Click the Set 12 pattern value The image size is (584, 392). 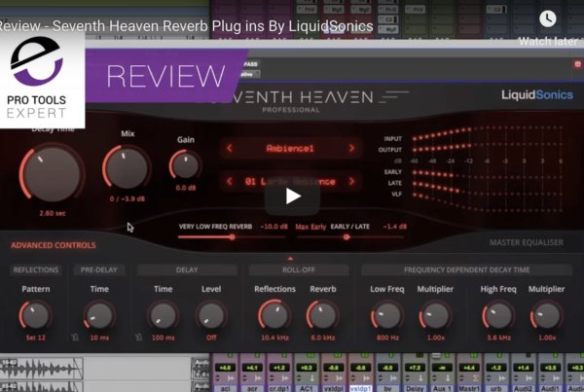click(35, 338)
